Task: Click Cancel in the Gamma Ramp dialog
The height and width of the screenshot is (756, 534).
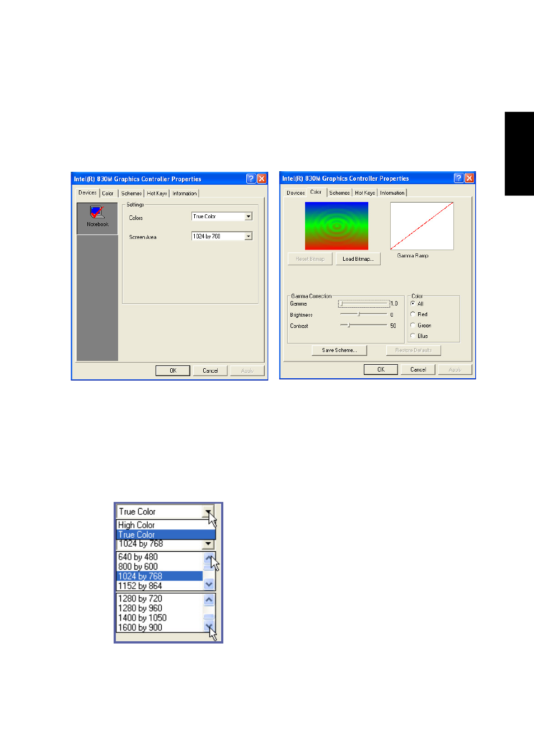Action: tap(418, 369)
